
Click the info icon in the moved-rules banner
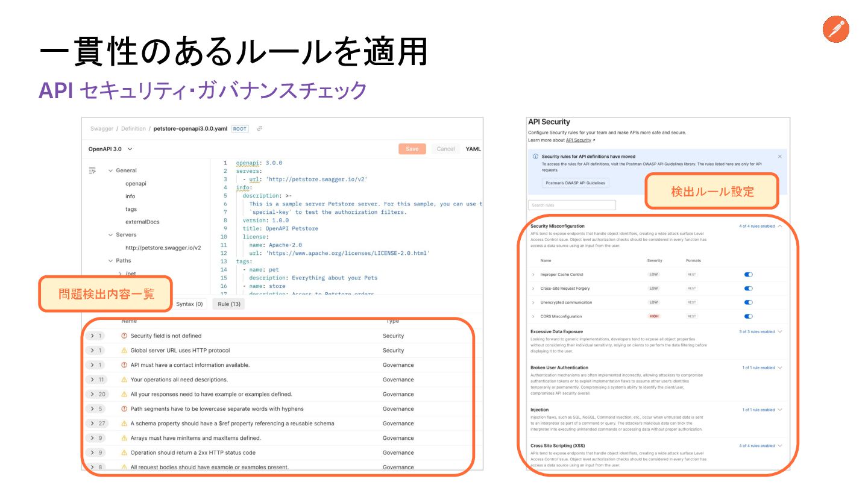click(536, 156)
